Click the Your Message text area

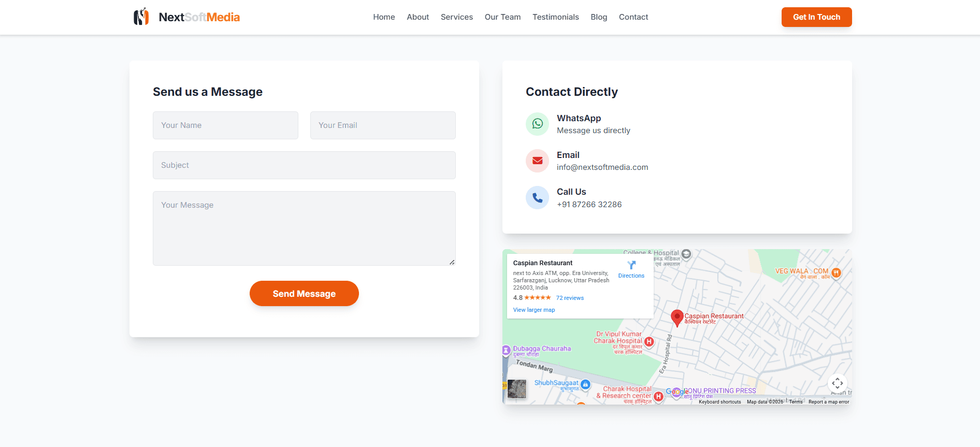pyautogui.click(x=304, y=228)
